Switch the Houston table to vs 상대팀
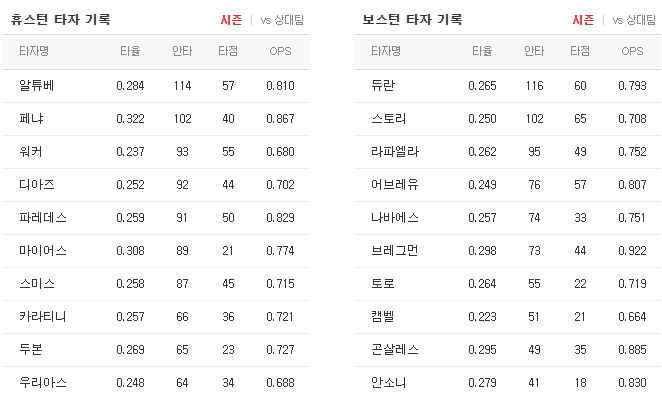This screenshot has width=662, height=409. click(x=282, y=20)
